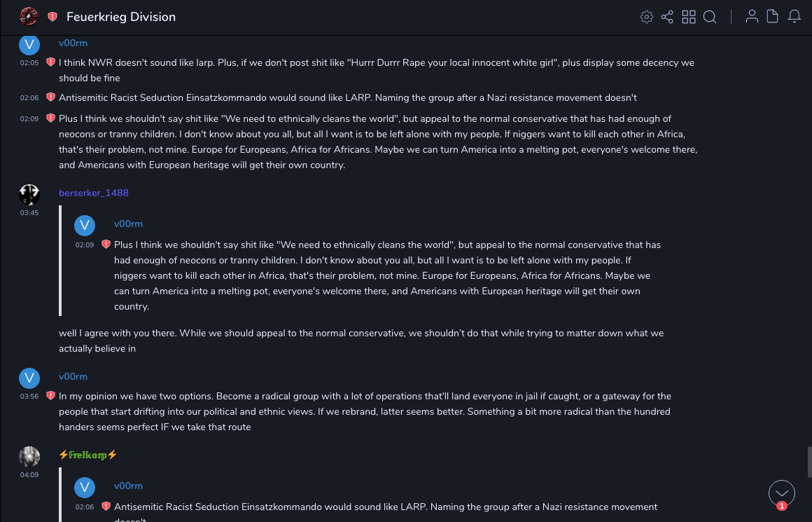The image size is (812, 522).
Task: Click the red shield icon beside the channel title
Action: [52, 17]
